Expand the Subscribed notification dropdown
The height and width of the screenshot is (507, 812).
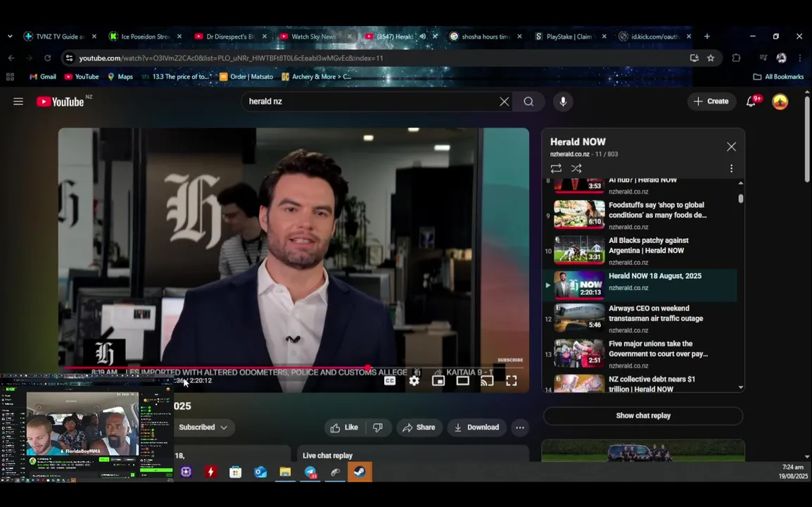pos(203,427)
